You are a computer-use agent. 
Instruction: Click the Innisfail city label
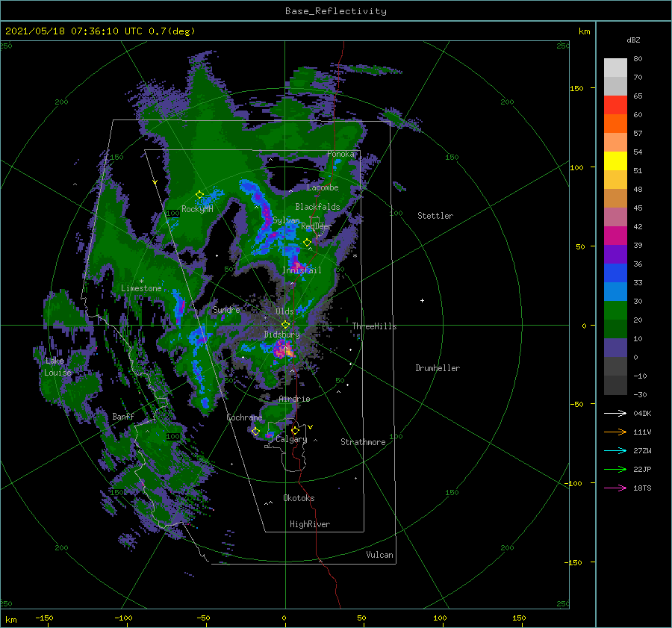(302, 270)
